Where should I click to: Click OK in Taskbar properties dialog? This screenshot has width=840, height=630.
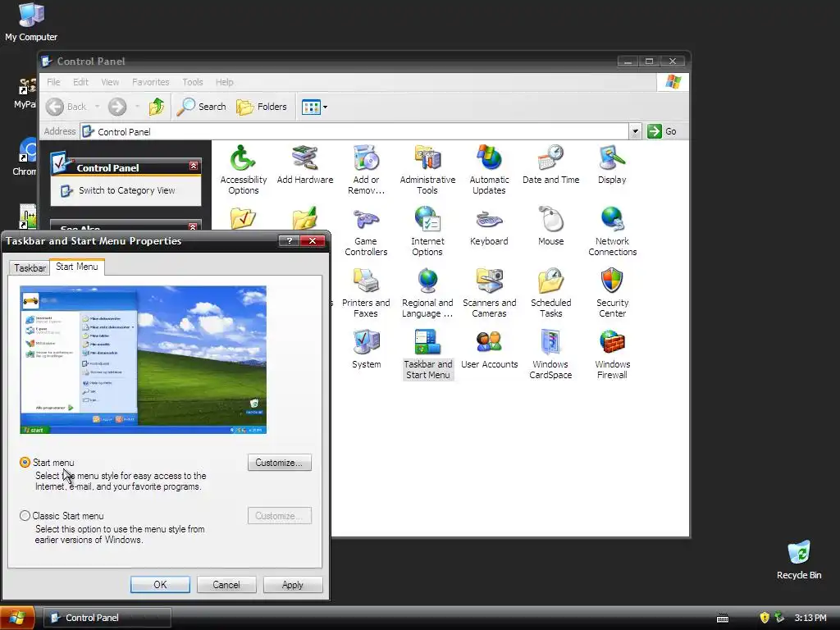pos(160,584)
